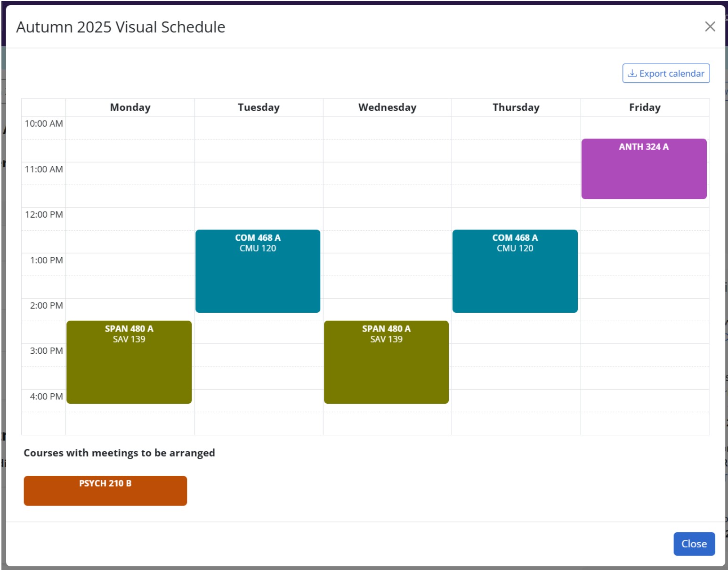
Task: Click the Thursday column header
Action: pos(515,107)
